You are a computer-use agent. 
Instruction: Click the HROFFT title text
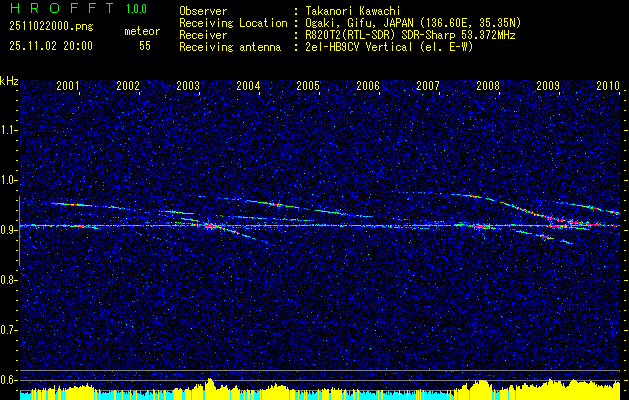pyautogui.click(x=62, y=8)
